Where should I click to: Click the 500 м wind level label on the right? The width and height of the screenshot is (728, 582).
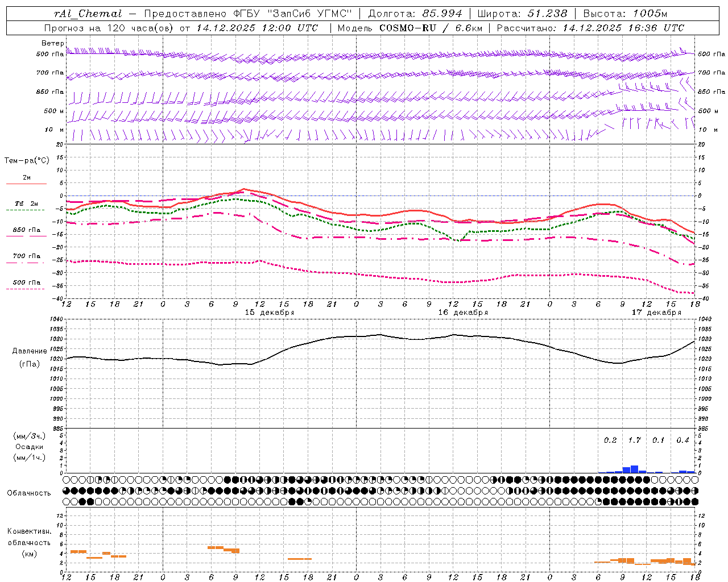(708, 111)
